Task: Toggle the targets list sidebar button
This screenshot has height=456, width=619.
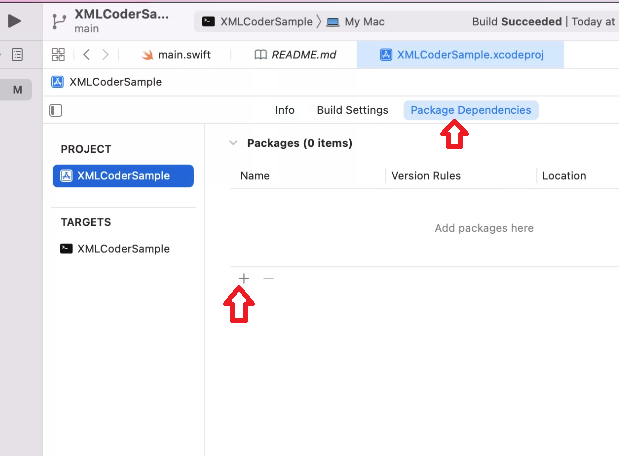Action: point(56,110)
